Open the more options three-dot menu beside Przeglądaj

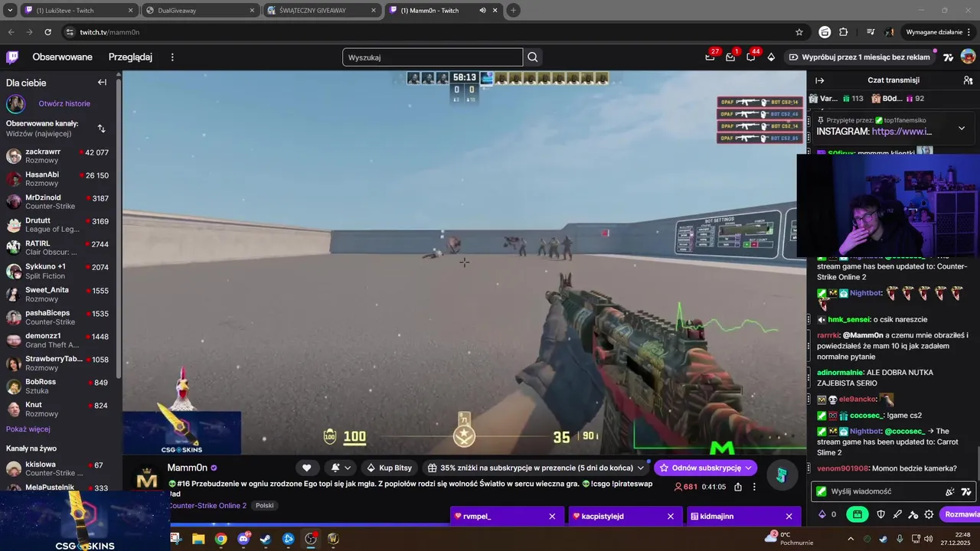coord(172,57)
